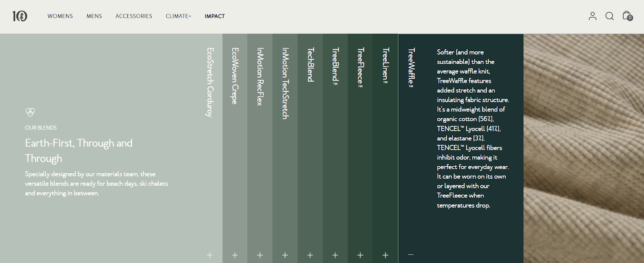Click the tentree logo in header
The width and height of the screenshot is (644, 263).
20,16
